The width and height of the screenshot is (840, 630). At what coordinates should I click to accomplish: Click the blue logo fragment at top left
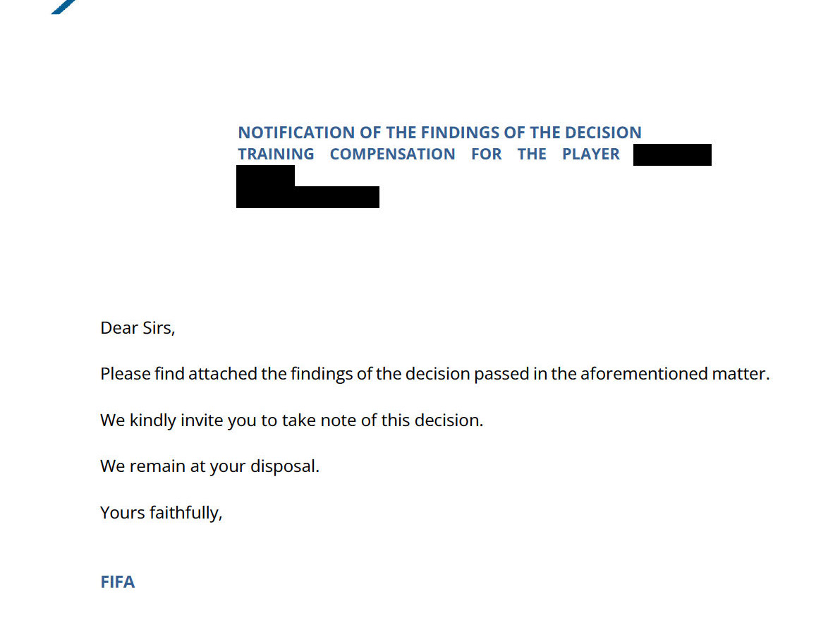pyautogui.click(x=64, y=6)
